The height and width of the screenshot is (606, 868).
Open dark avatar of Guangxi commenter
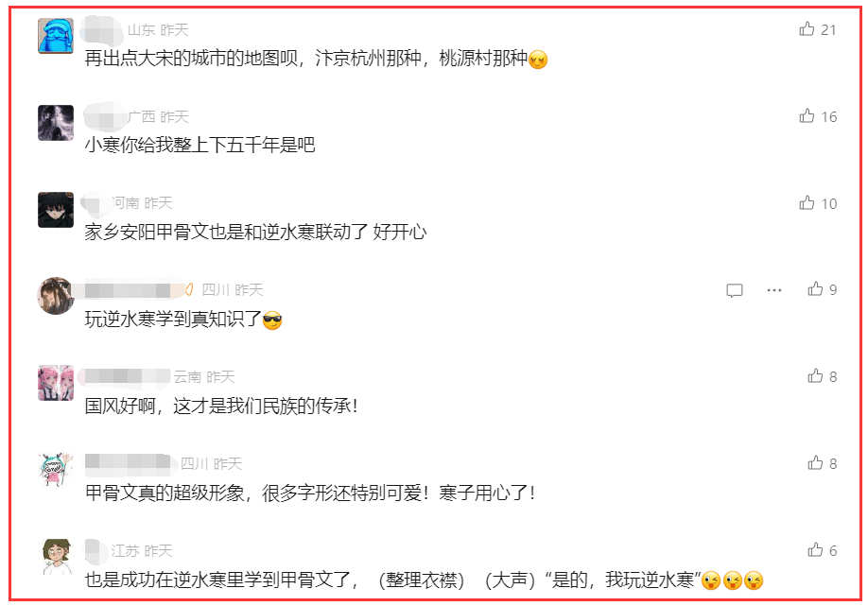click(56, 122)
